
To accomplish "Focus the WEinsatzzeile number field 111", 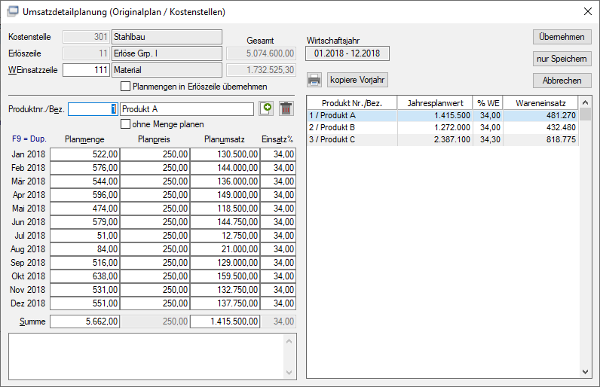I will [86, 70].
